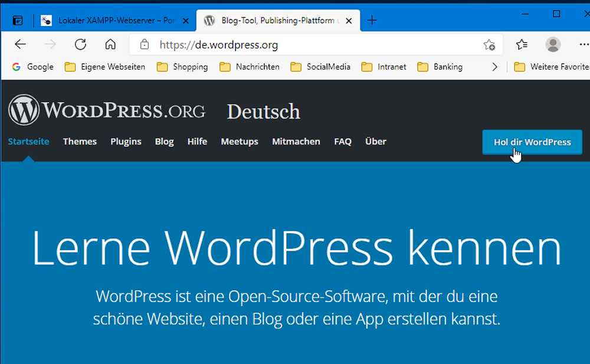Open the FAQ menu item
Screen dimensions: 590x364
pyautogui.click(x=343, y=142)
